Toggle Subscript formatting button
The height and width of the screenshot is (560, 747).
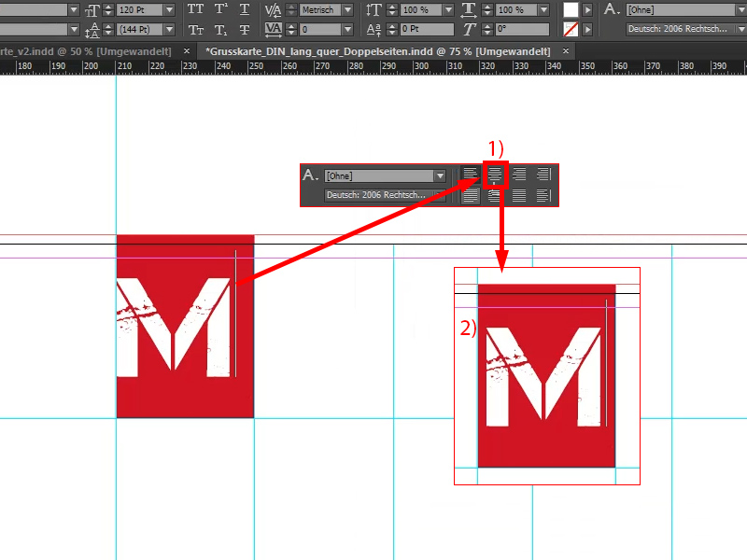(220, 30)
